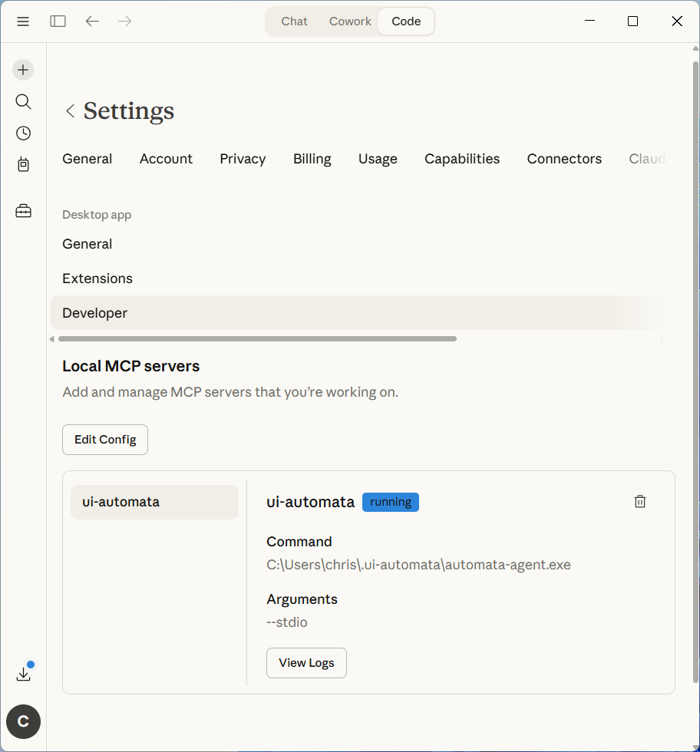Viewport: 700px width, 752px height.
Task: Switch to the Chat mode tab
Action: click(x=294, y=21)
